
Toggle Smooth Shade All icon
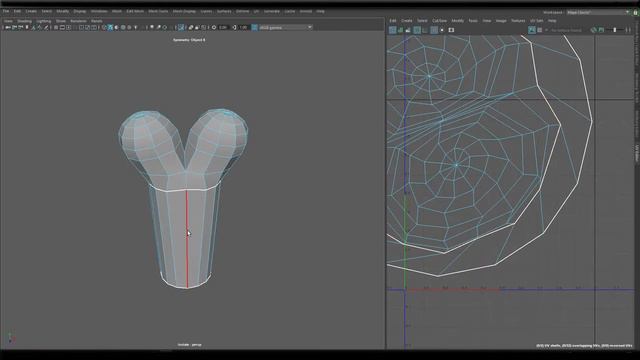pos(110,27)
